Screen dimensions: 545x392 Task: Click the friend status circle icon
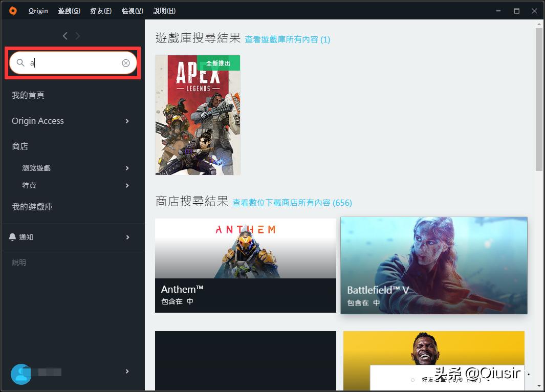point(413,380)
